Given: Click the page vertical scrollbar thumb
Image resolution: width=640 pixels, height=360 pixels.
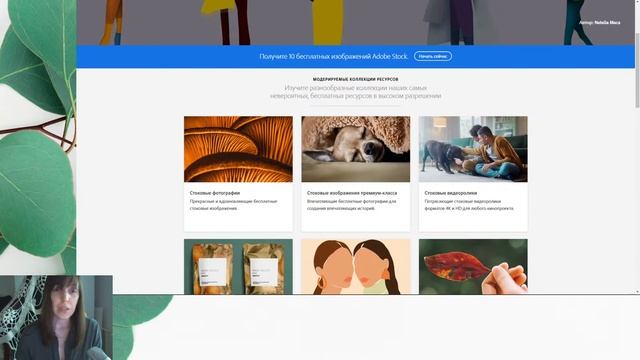Looking at the screenshot, I should (637, 70).
